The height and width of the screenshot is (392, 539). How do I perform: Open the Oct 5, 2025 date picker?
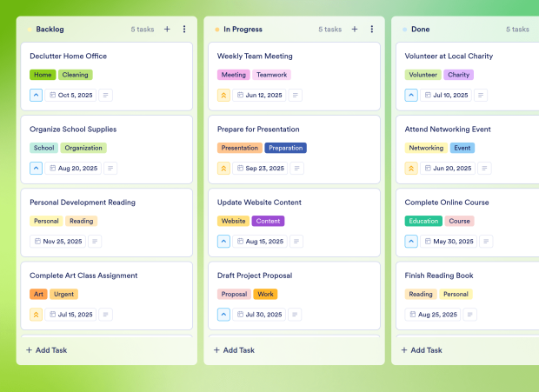(x=70, y=96)
